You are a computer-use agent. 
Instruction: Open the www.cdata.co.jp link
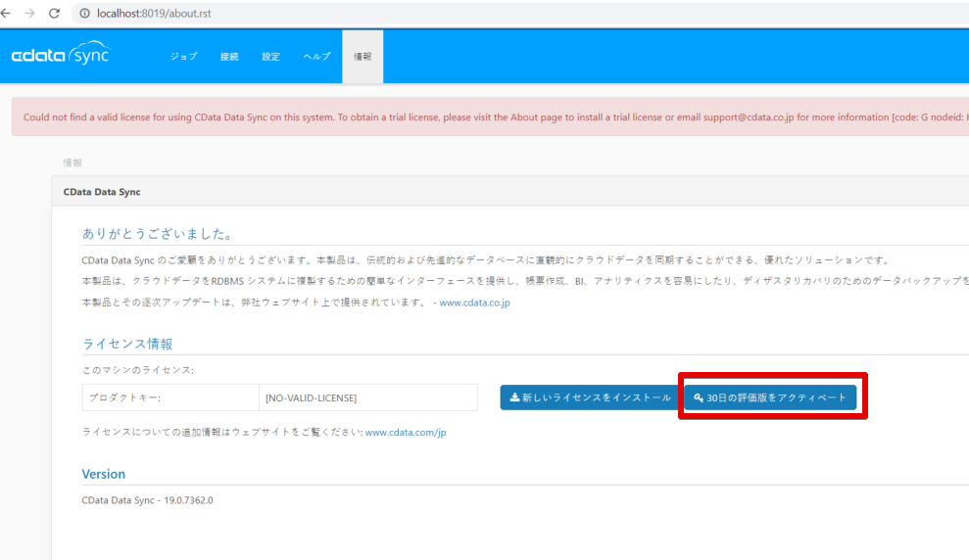tap(474, 303)
